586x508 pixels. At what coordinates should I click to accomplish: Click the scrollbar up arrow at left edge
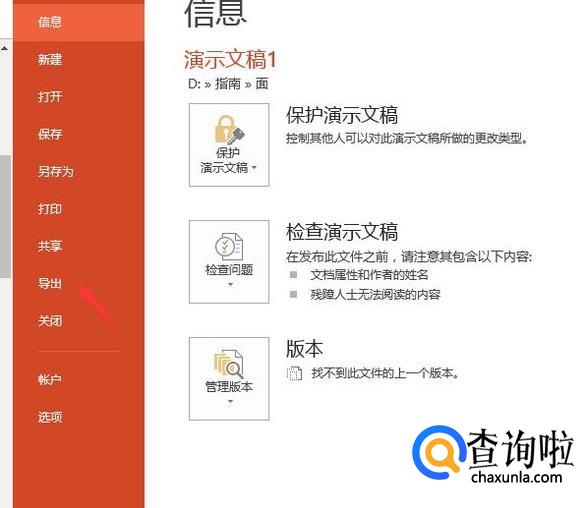[4, 49]
